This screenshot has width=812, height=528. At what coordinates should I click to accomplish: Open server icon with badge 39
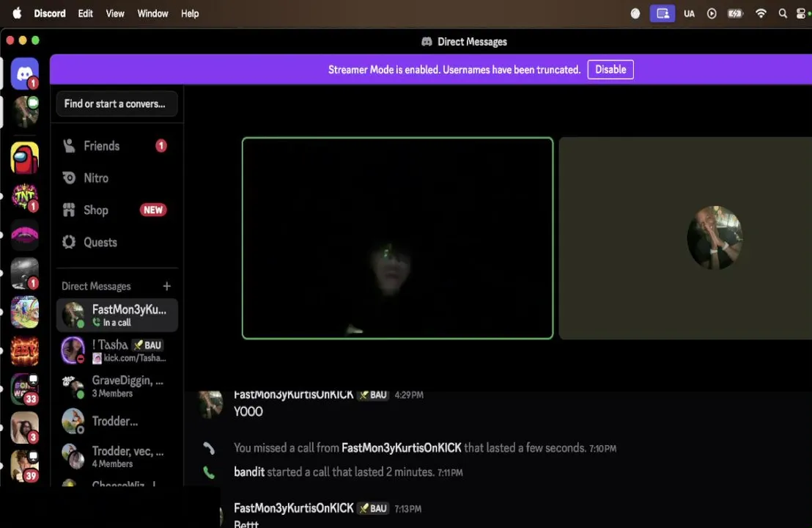point(24,466)
